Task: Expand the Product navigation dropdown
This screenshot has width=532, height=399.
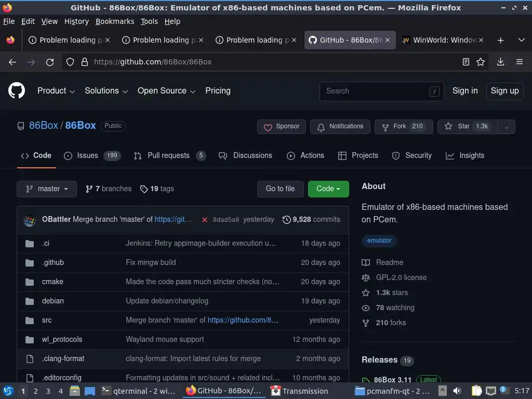Action: tap(56, 91)
